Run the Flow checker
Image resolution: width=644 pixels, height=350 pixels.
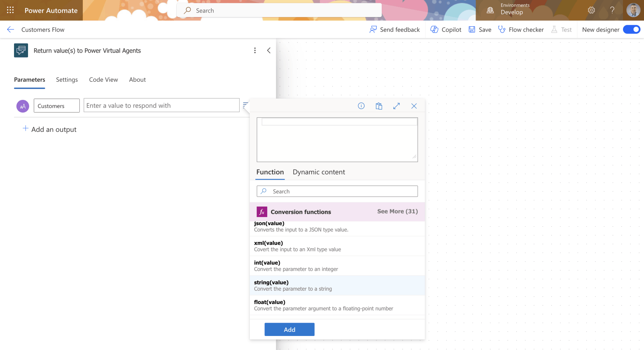tap(521, 29)
